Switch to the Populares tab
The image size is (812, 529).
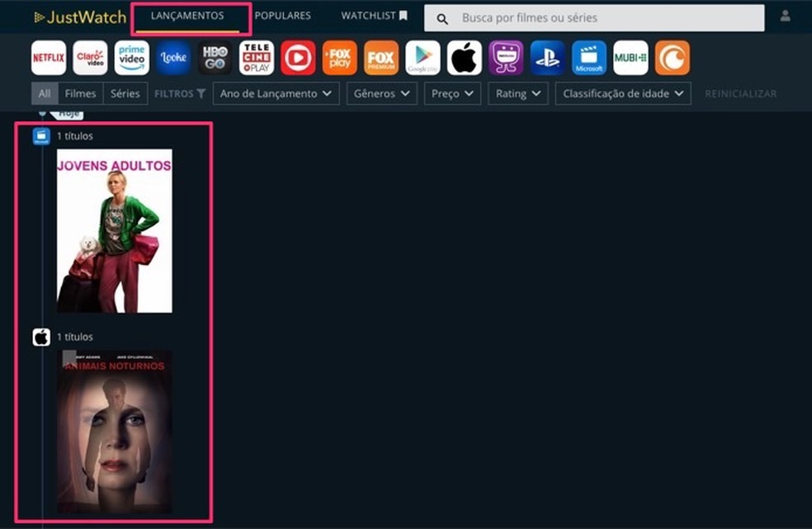coord(283,16)
